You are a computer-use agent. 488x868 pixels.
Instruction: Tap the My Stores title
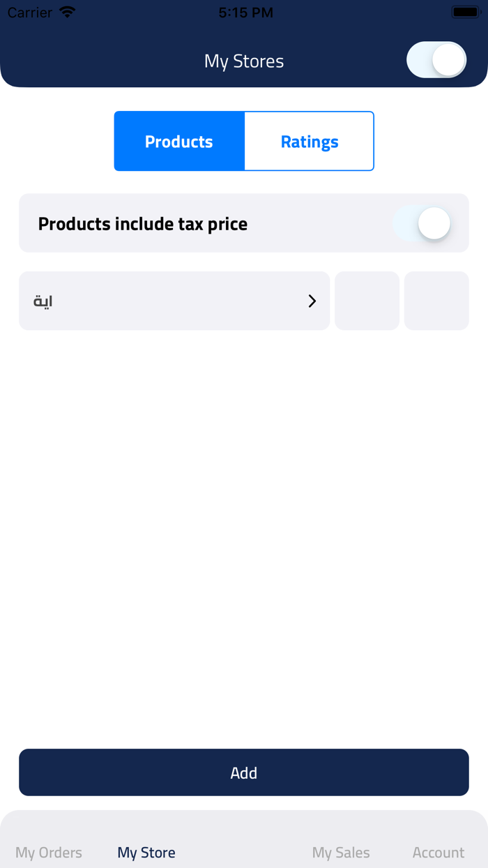coord(244,61)
